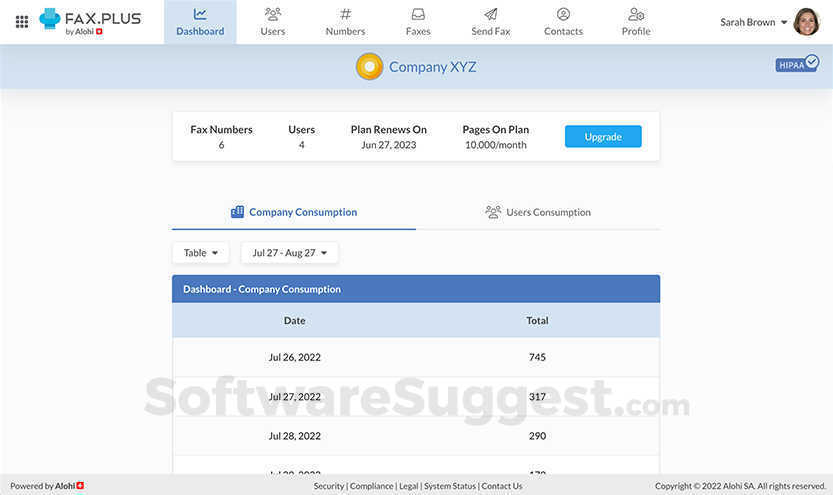Open the Faxes inbox icon
This screenshot has height=495, width=833.
(418, 14)
